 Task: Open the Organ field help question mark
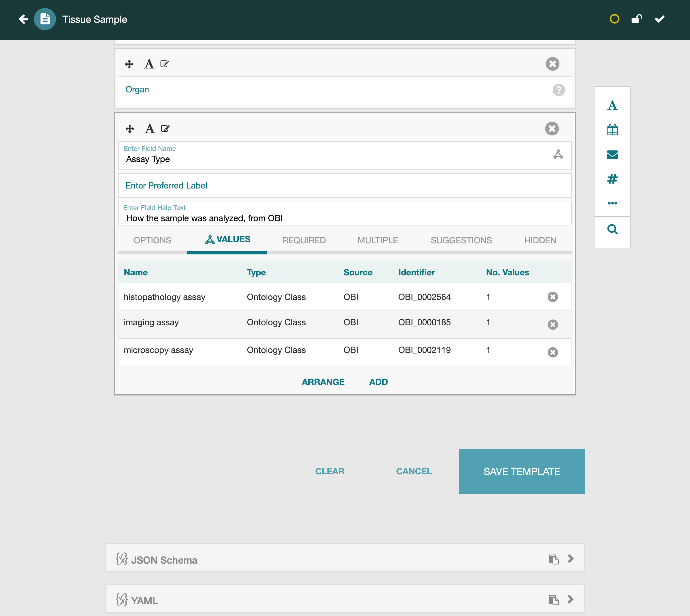pos(559,90)
